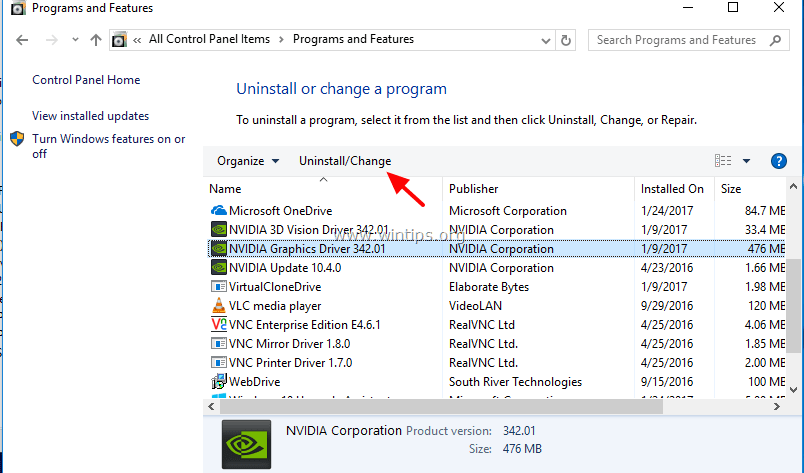Click the Control Panel icon in address bar
Screen dimensions: 804x473
[x=119, y=40]
